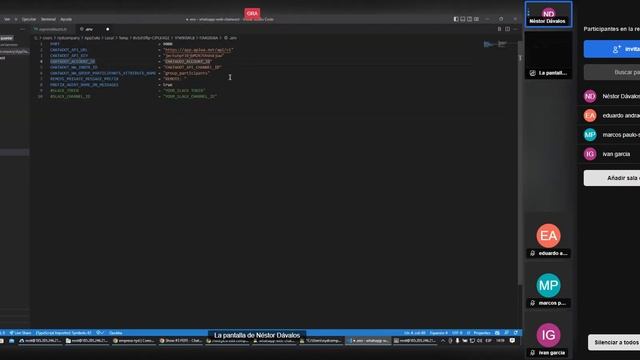
Task: Click the line and column indicator in status bar
Action: click(x=414, y=333)
